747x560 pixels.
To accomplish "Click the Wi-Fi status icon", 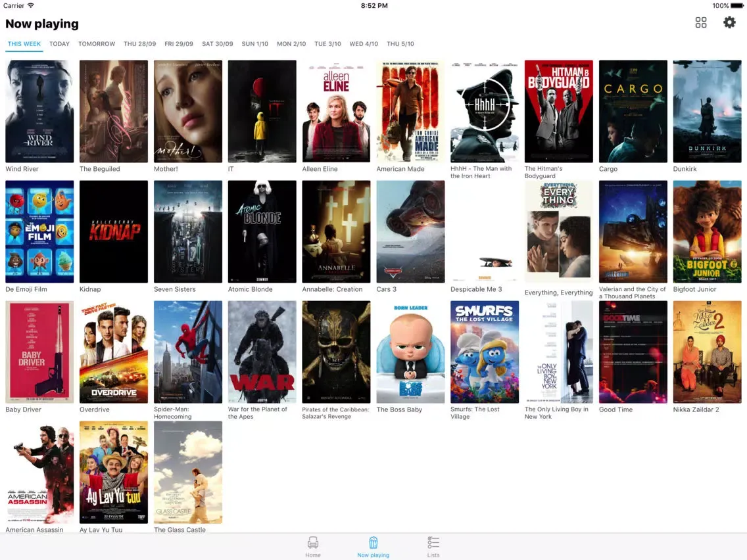I will click(x=30, y=6).
